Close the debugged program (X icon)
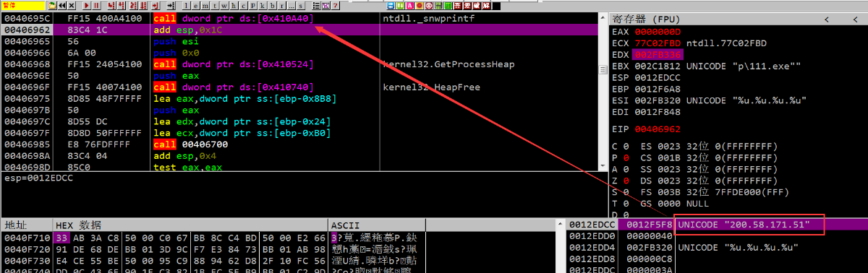The height and width of the screenshot is (273, 868). tap(72, 6)
